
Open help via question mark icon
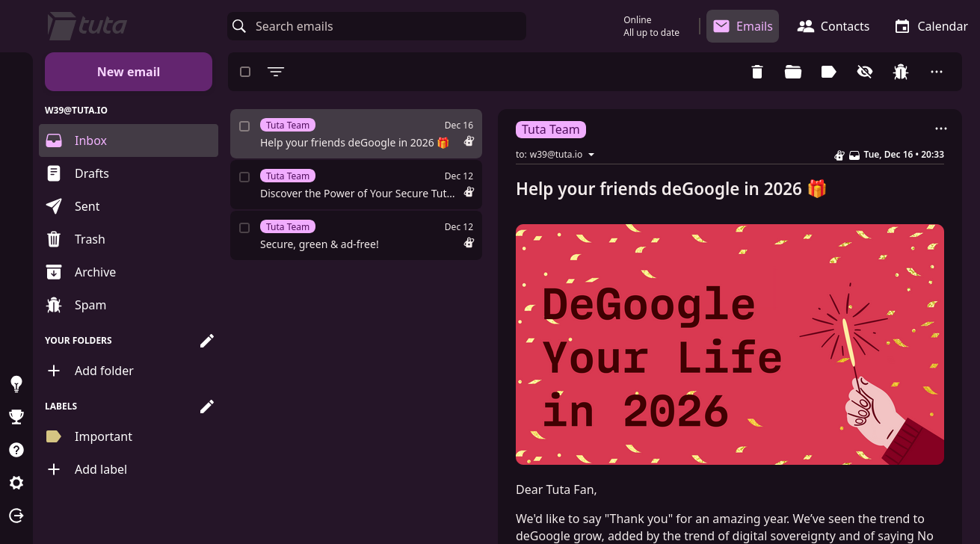[x=16, y=450]
